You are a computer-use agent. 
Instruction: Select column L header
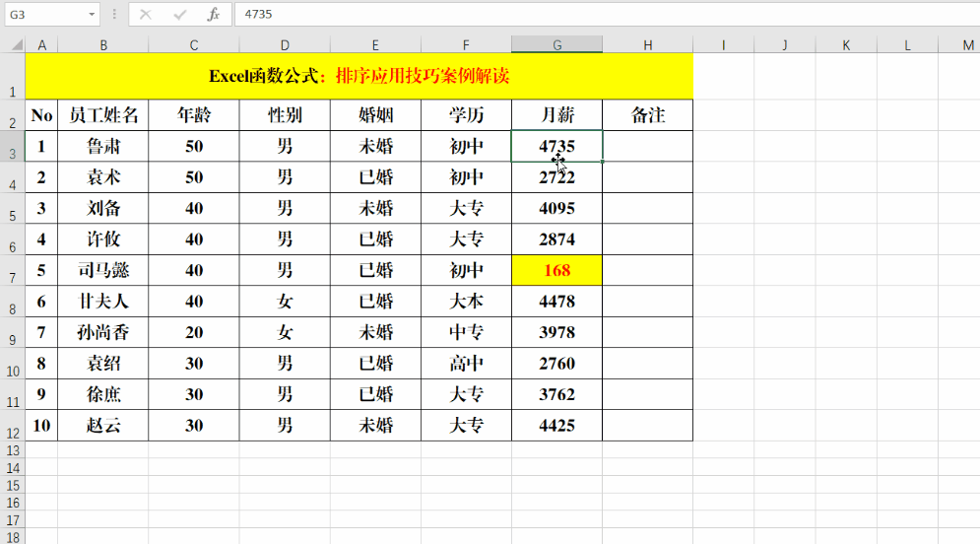coord(907,45)
